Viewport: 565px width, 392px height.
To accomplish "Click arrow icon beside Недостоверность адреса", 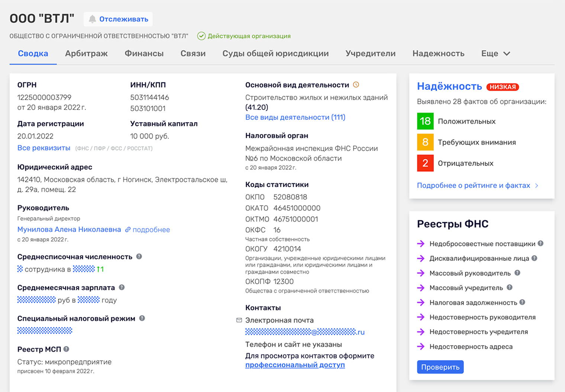I will click(421, 346).
